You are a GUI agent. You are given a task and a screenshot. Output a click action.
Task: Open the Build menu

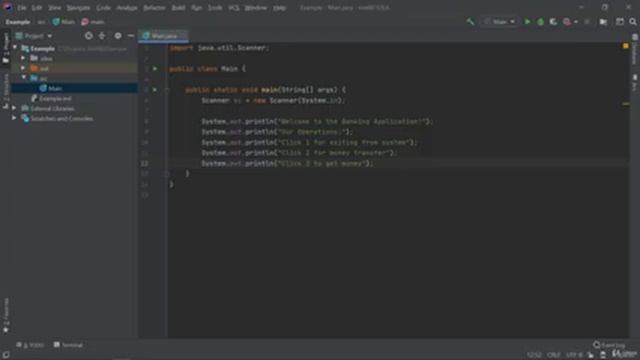pos(178,8)
